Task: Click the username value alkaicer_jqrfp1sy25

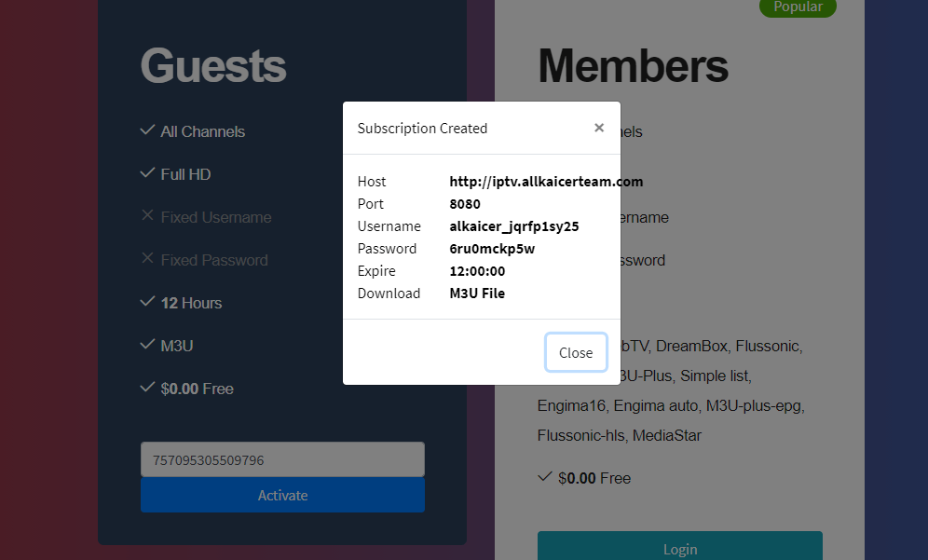Action: [x=514, y=226]
